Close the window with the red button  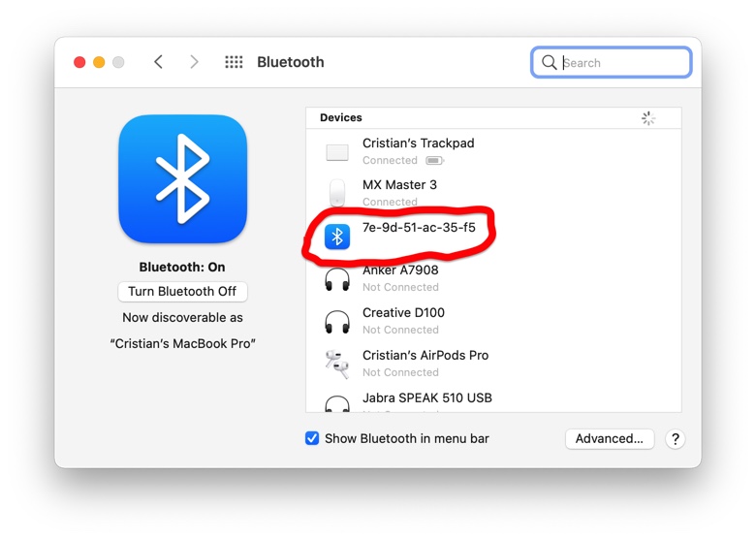pyautogui.click(x=79, y=62)
